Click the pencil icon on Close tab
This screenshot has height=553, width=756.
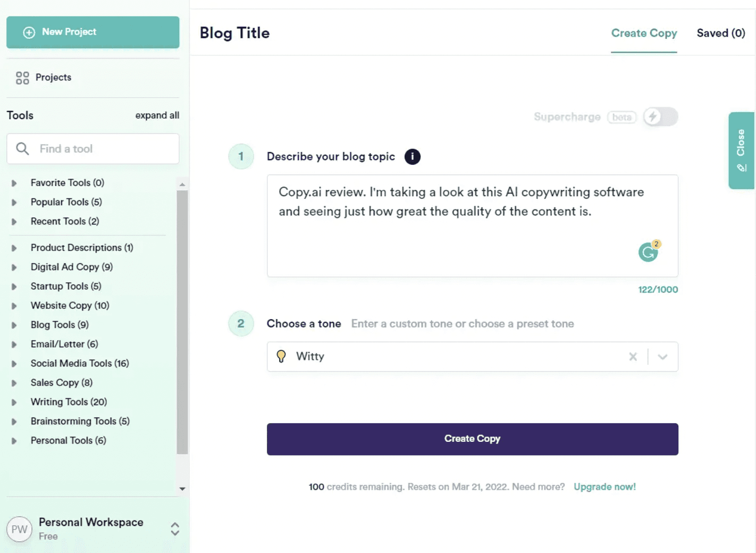coord(742,168)
